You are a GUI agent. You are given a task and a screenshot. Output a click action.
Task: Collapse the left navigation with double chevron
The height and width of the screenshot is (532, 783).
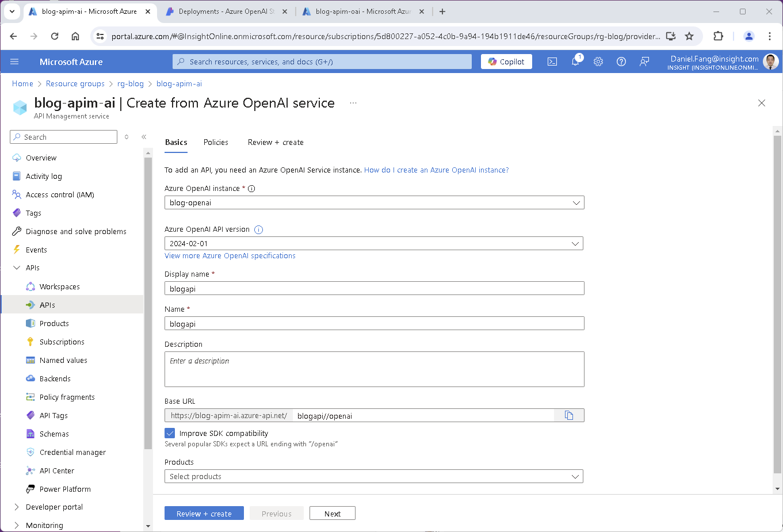pyautogui.click(x=144, y=137)
